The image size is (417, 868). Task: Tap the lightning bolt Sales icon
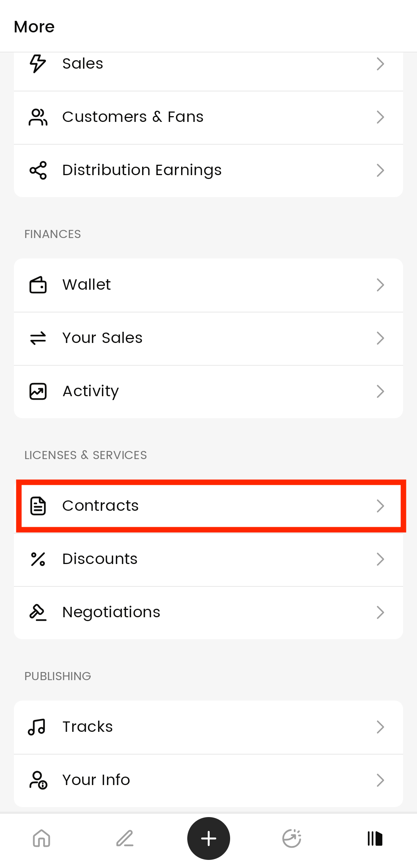tap(38, 64)
